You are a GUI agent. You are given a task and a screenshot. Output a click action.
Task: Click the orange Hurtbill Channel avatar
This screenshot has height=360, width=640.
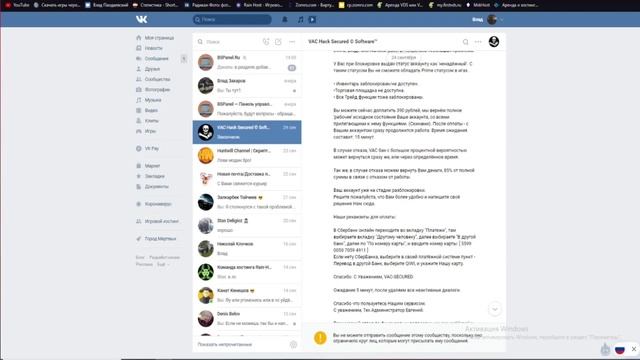[x=206, y=156]
